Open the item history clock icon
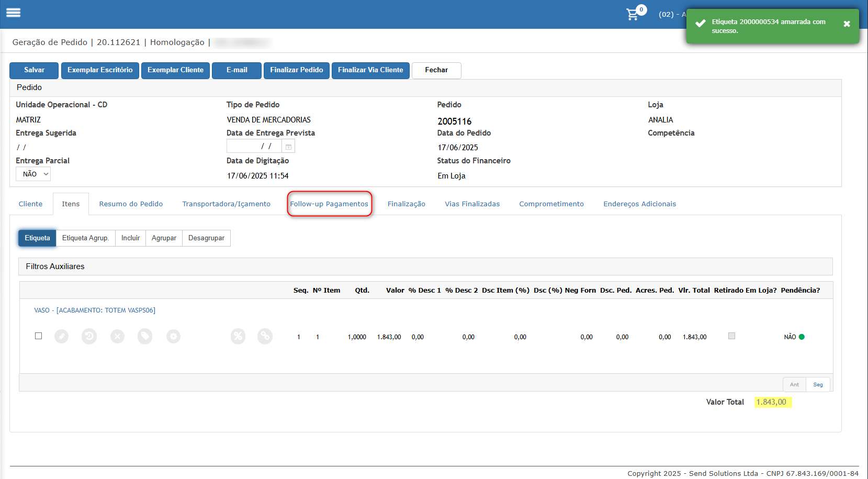868x479 pixels. coord(89,336)
